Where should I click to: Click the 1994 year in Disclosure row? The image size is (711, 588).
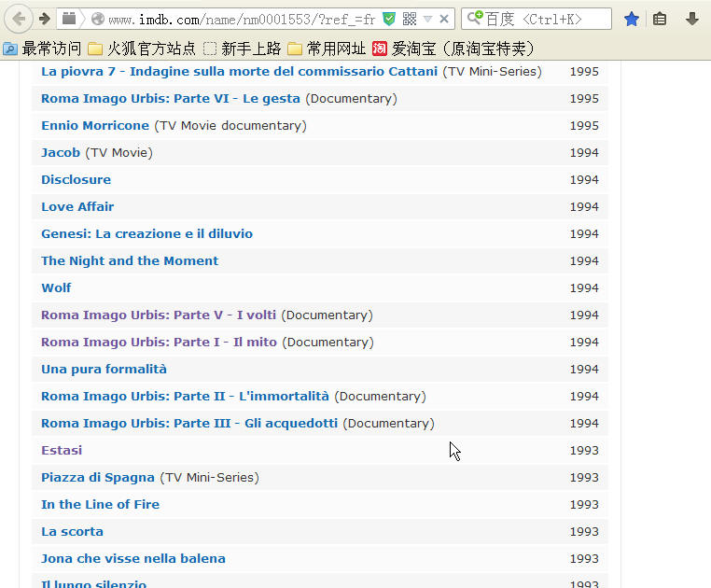(584, 179)
